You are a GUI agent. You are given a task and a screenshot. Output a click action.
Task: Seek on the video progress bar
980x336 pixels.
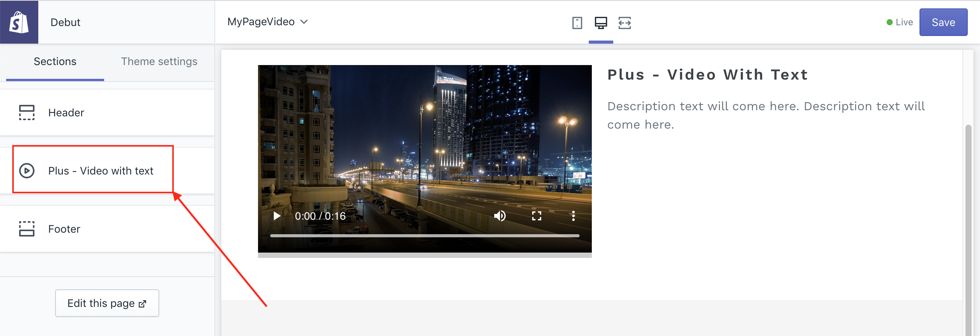point(425,236)
